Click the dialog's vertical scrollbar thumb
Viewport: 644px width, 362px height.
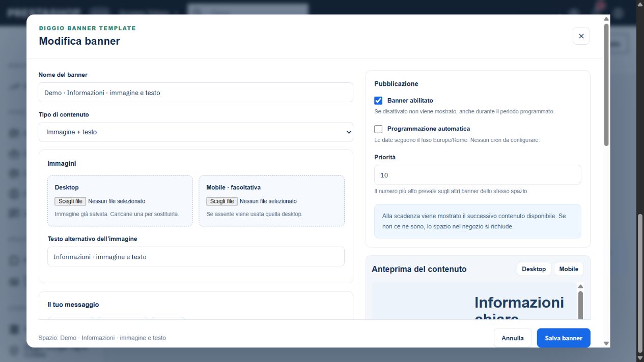click(606, 85)
